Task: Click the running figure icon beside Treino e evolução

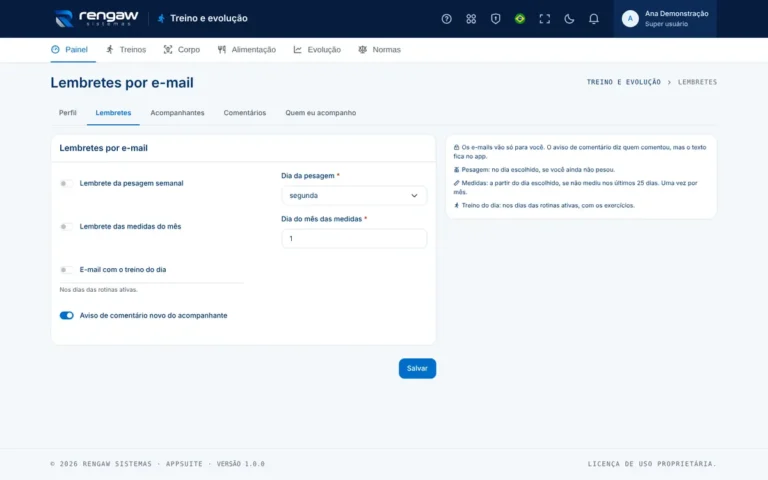Action: [x=161, y=19]
